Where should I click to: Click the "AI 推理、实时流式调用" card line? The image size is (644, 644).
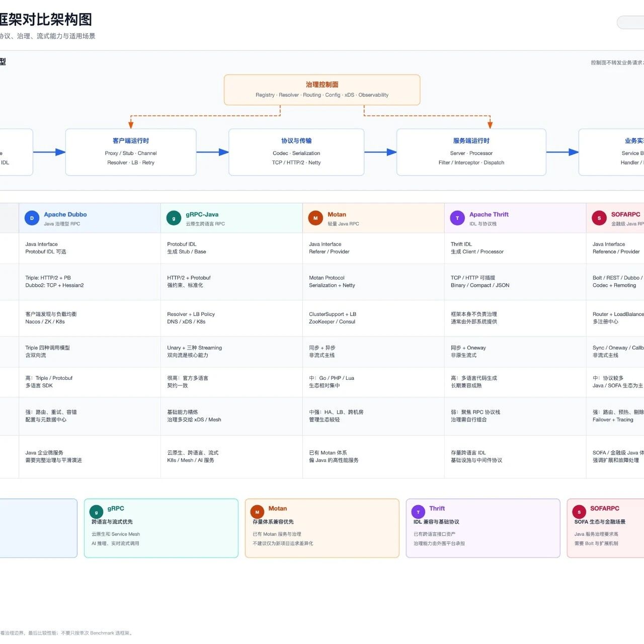tap(115, 544)
